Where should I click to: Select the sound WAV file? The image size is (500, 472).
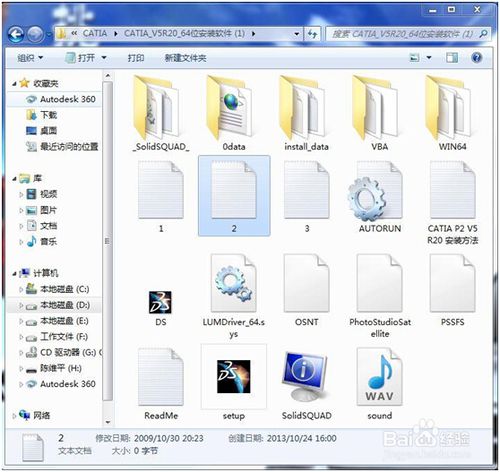pos(379,383)
